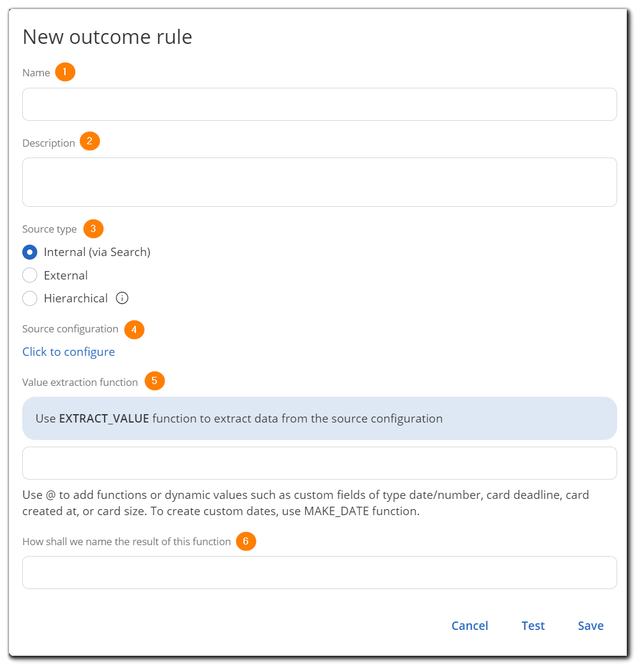Click the Test button
Image resolution: width=643 pixels, height=672 pixels.
pyautogui.click(x=533, y=625)
